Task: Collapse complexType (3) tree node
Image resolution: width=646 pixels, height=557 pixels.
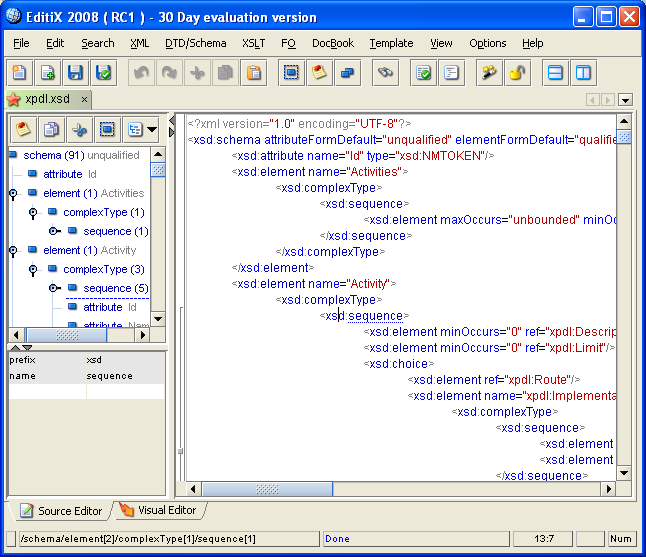Action: [x=33, y=269]
